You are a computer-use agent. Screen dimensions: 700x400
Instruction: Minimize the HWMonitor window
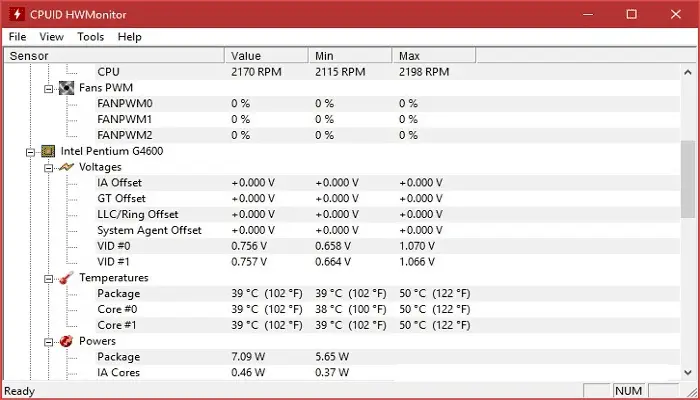click(x=588, y=14)
